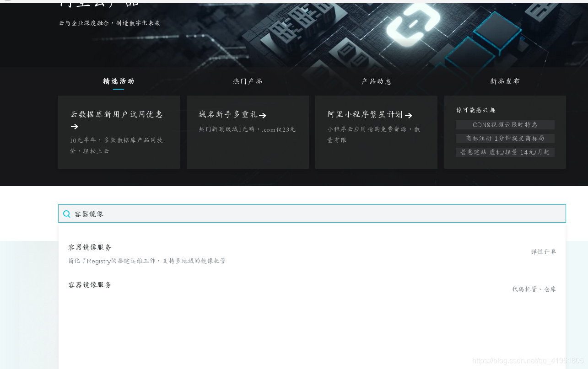Click the 商标注册 1分钟提交商标局 tag
This screenshot has height=369, width=588.
(505, 139)
